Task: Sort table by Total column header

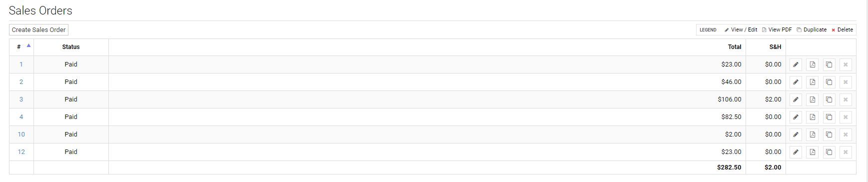Action: pyautogui.click(x=735, y=47)
